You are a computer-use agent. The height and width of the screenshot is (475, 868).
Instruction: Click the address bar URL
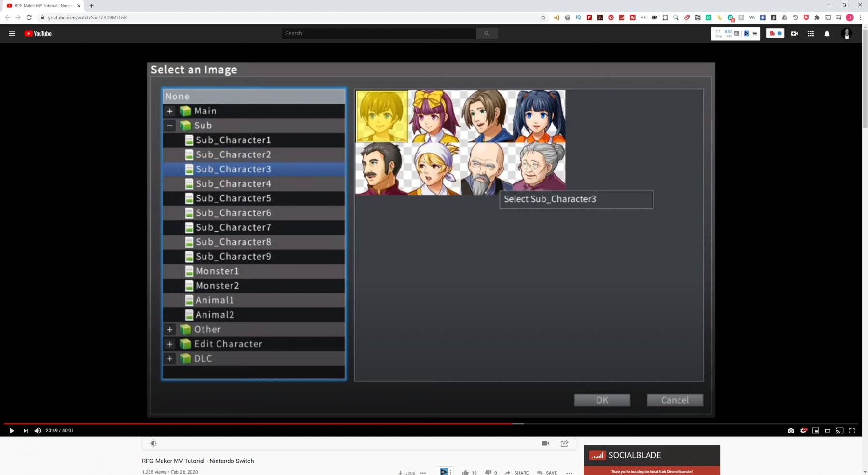click(x=87, y=18)
